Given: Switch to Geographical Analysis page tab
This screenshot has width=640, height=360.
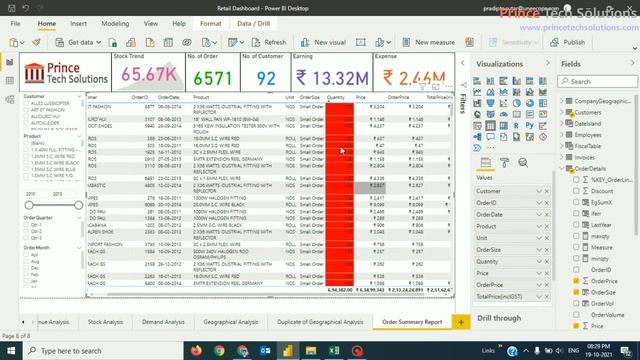Looking at the screenshot, I should [x=231, y=322].
